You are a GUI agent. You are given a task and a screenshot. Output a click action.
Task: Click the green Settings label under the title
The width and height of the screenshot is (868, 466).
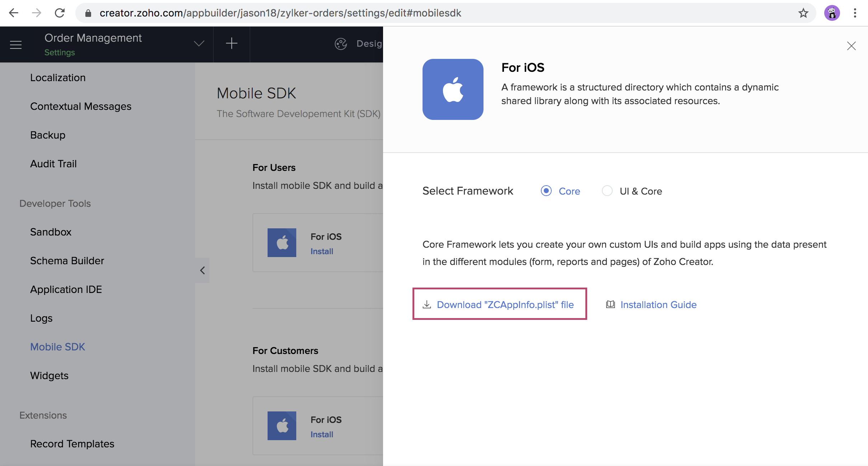pyautogui.click(x=60, y=52)
